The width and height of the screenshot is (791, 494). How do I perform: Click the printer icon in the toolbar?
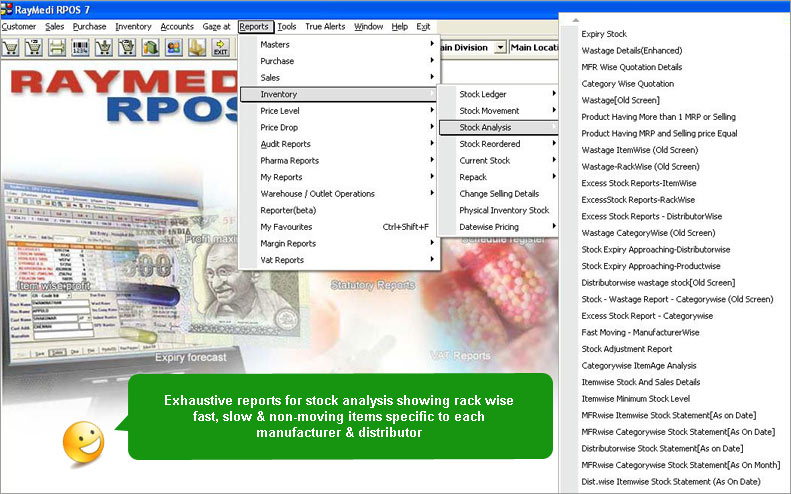click(x=57, y=47)
